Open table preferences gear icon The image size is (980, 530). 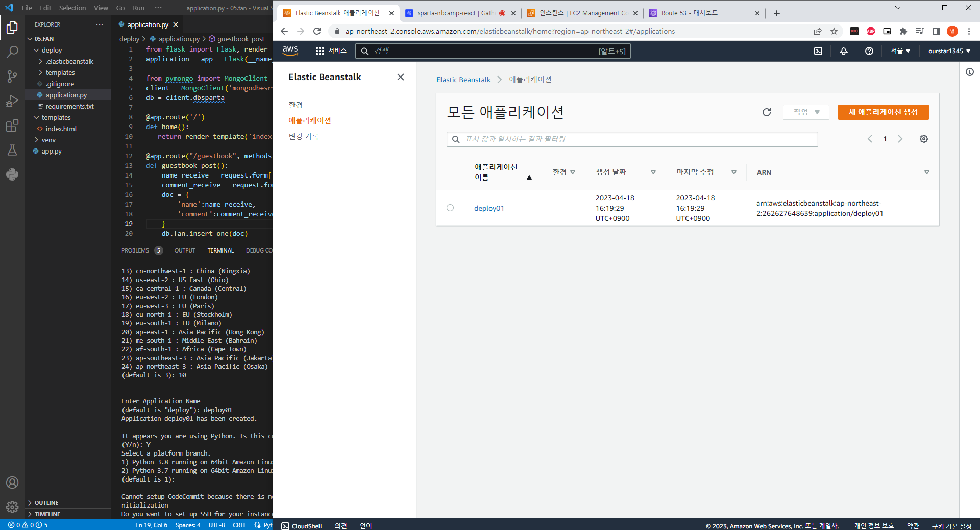point(924,139)
